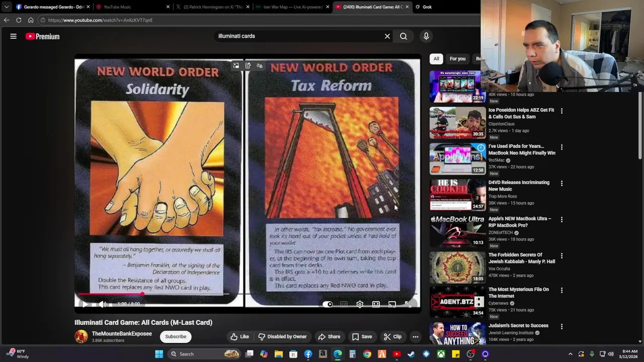Open the 'Apple Wins' iPad video thumbnail
Screen dimensions: 644x362
tap(457, 159)
